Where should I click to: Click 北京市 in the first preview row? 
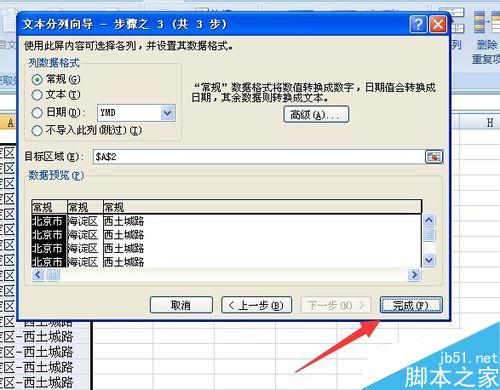[x=47, y=221]
